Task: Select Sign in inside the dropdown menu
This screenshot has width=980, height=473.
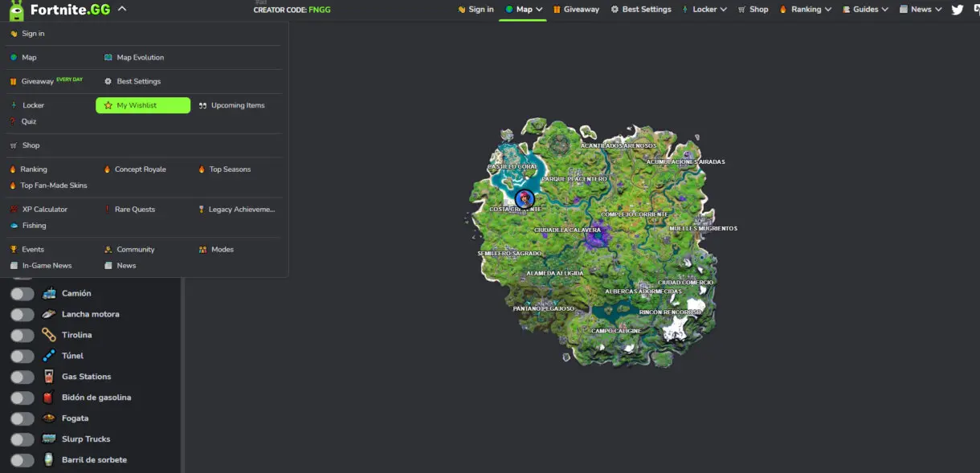Action: pyautogui.click(x=27, y=34)
